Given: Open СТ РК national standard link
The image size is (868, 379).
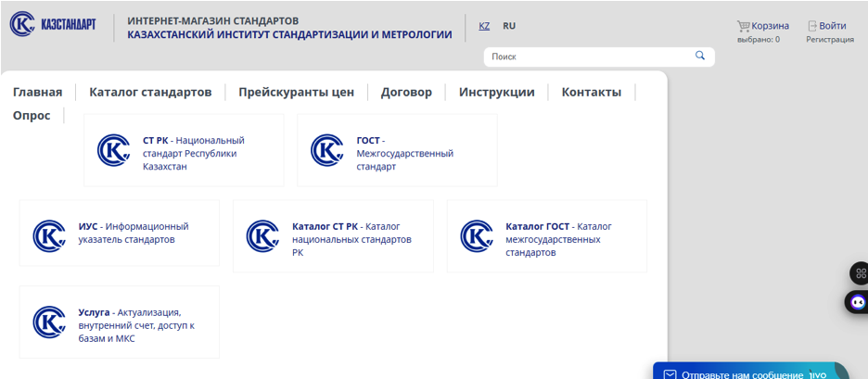Looking at the screenshot, I should pyautogui.click(x=193, y=153).
